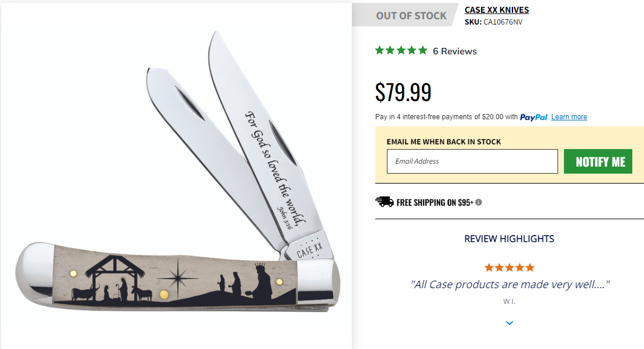Click FREE SHIPPING ON $95+ text

click(435, 203)
